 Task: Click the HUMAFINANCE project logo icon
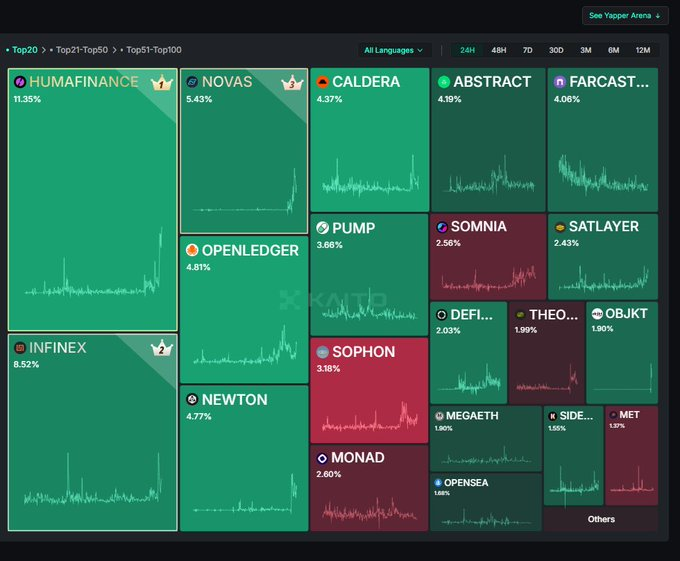point(20,82)
